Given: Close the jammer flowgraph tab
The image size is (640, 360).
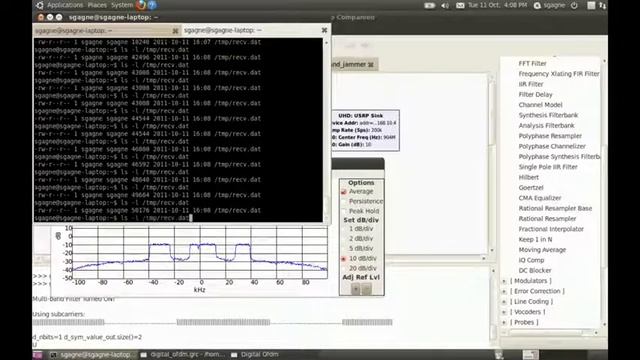Looking at the screenshot, I should tap(371, 64).
